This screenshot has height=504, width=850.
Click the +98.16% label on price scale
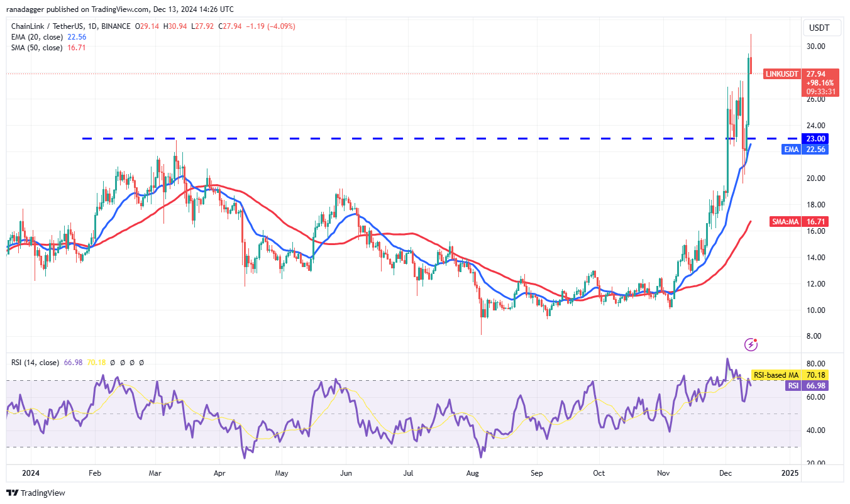coord(820,82)
